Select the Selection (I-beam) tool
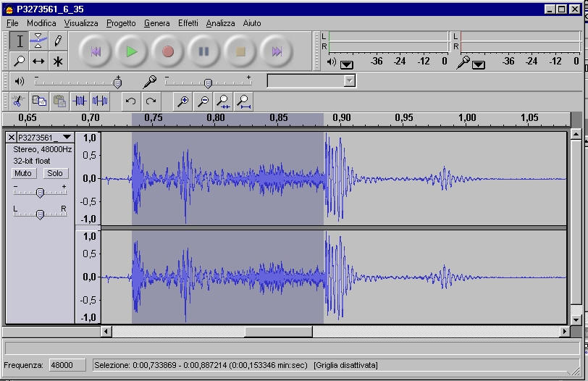Screen dimensions: 588x381 [20, 41]
